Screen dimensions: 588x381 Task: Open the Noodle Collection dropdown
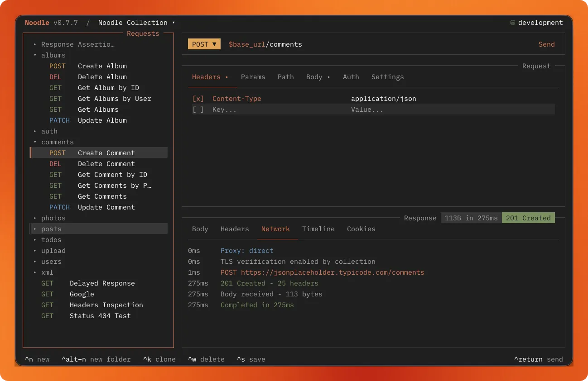(136, 23)
